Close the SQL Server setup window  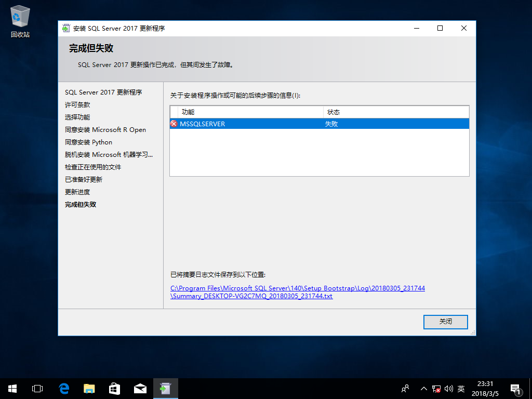point(464,28)
